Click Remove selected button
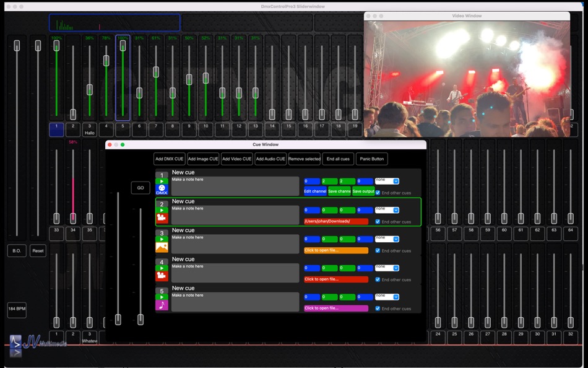This screenshot has height=368, width=588. 304,159
